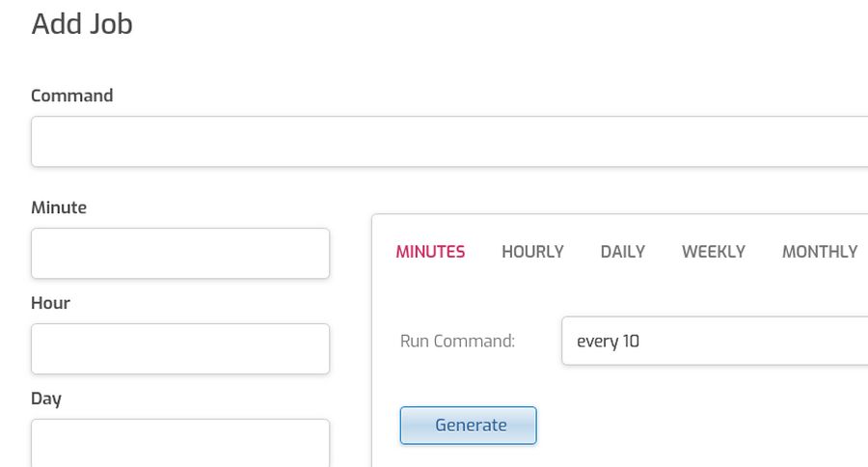The width and height of the screenshot is (868, 467).
Task: Click the 'every 10' text value
Action: [x=608, y=341]
